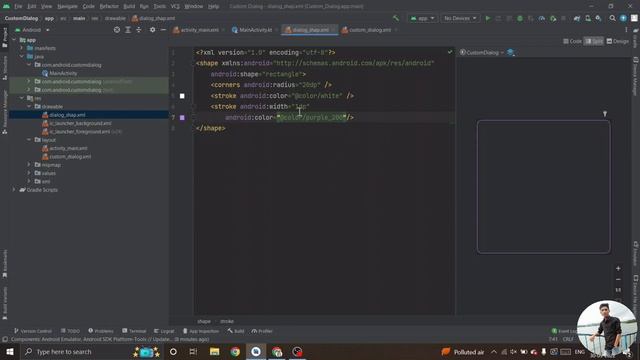Open the Logcat tool window

coord(164,331)
